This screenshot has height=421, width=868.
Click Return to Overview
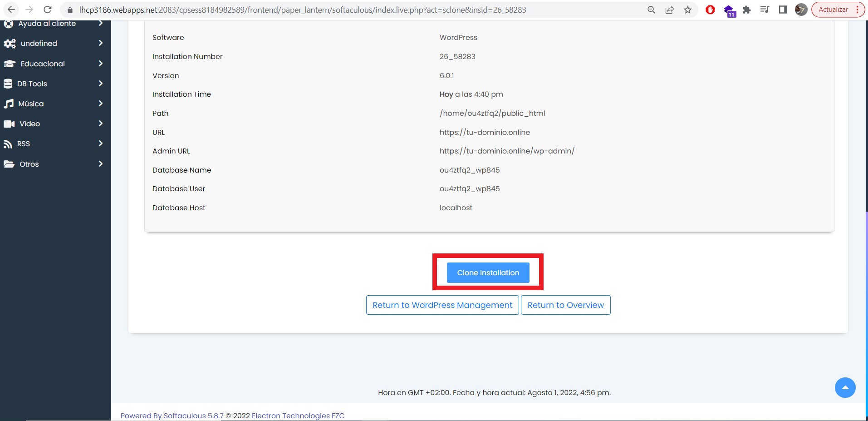pos(565,305)
